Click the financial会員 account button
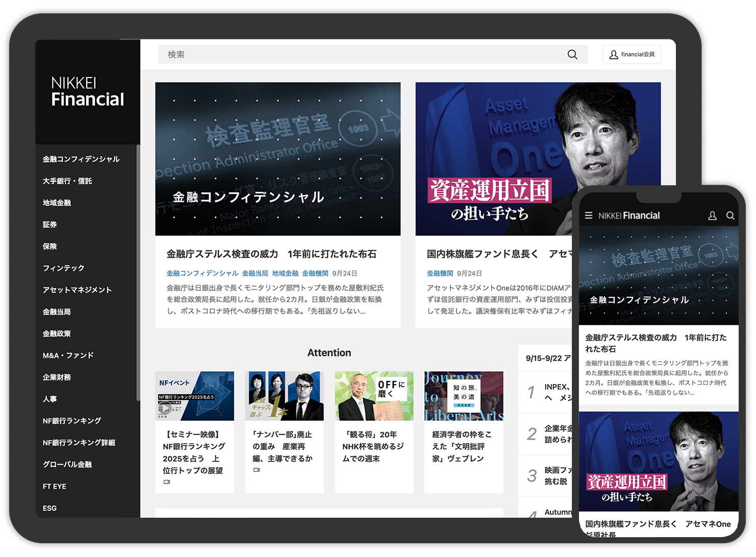 pos(632,55)
